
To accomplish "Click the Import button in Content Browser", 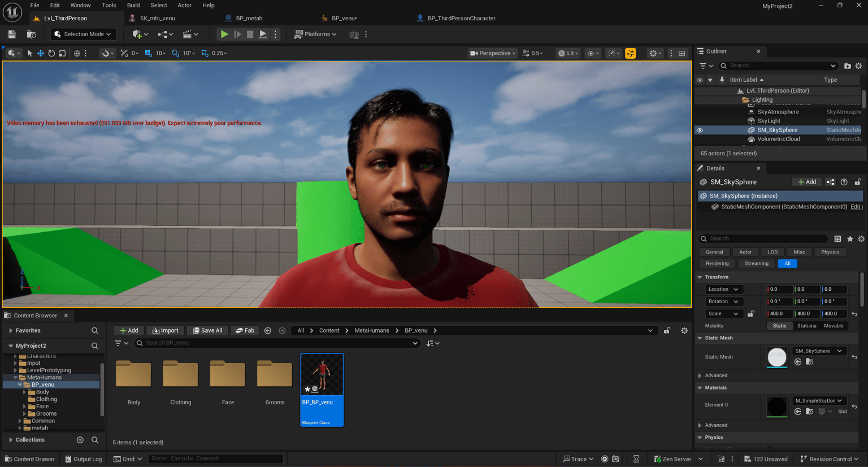I will [165, 330].
